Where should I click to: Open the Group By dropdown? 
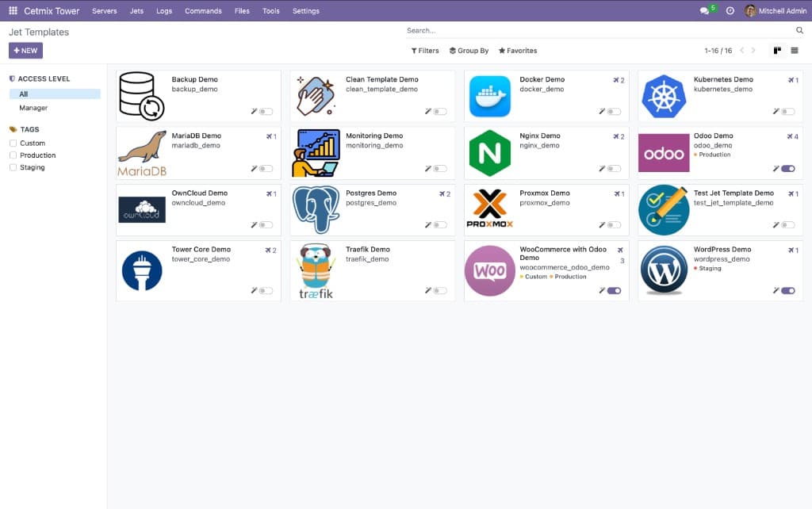[469, 51]
